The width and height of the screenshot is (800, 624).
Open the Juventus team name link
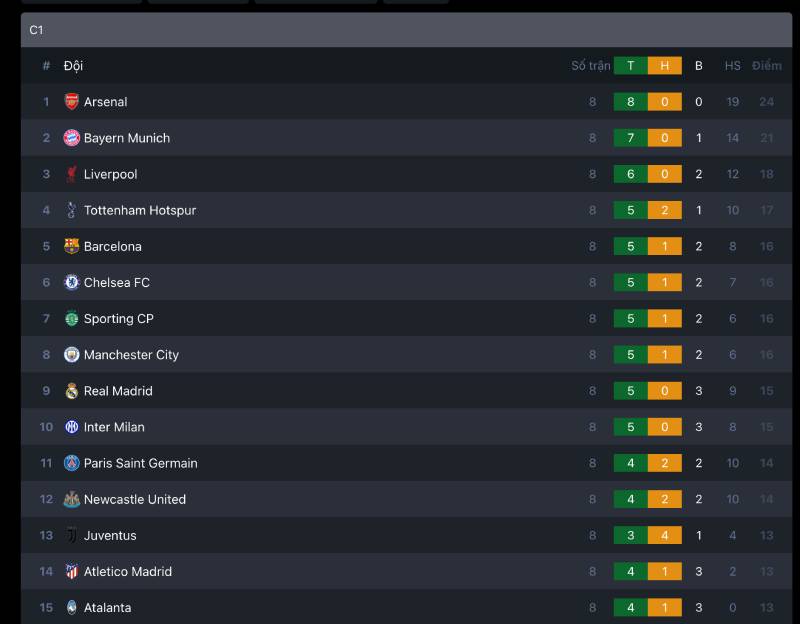pos(110,536)
